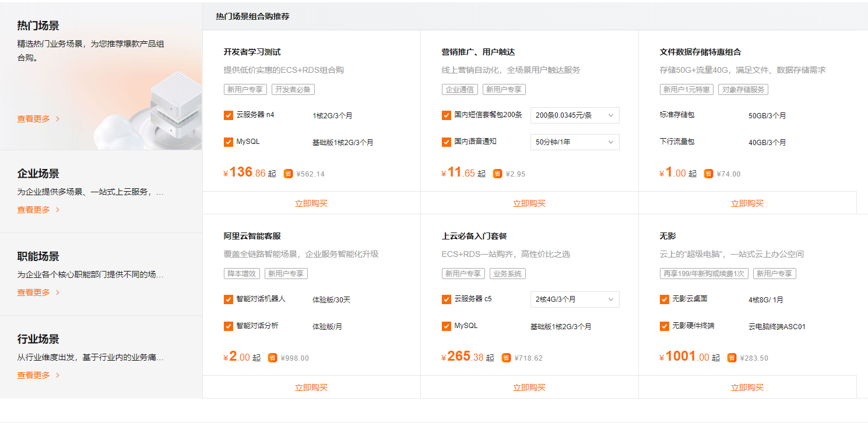Click the arrow icon next to 查看更多 under 热门场景
Screen dimensions: 868x423
(58, 119)
